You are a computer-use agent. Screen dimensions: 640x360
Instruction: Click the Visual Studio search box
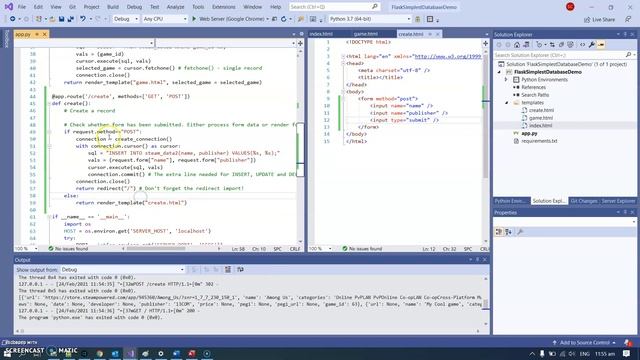click(334, 7)
